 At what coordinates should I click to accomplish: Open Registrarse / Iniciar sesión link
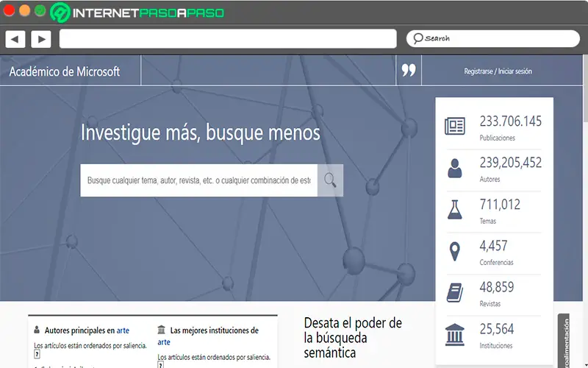[498, 71]
